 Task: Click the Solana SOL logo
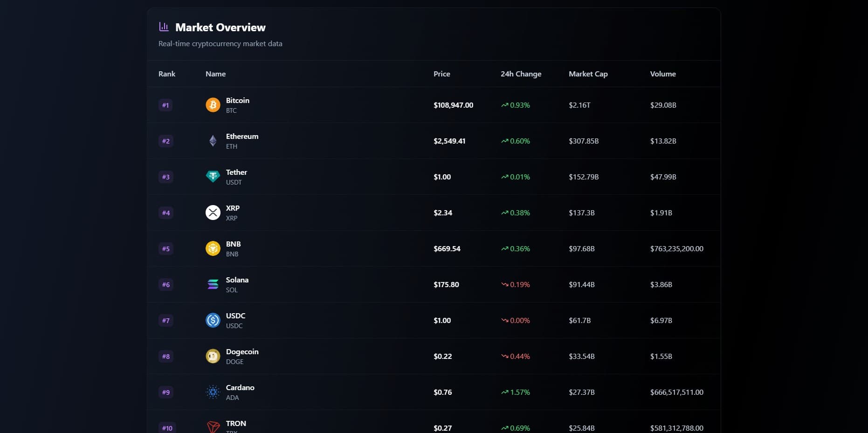click(x=213, y=284)
